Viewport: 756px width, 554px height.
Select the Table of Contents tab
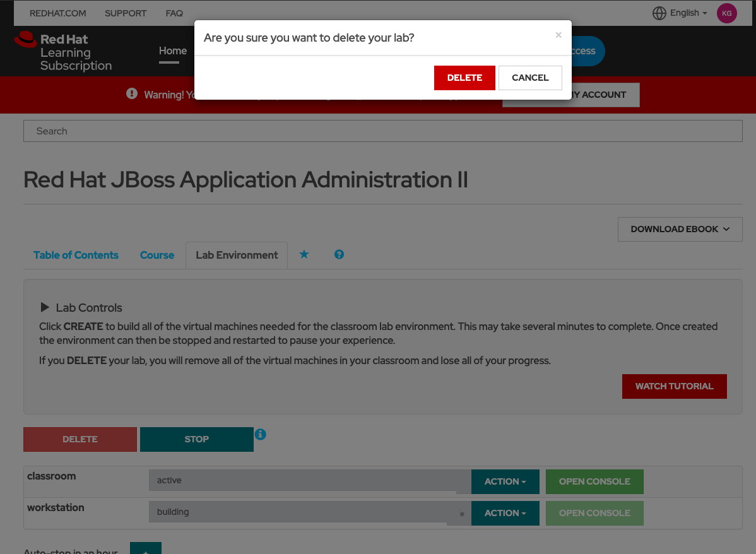pos(76,255)
